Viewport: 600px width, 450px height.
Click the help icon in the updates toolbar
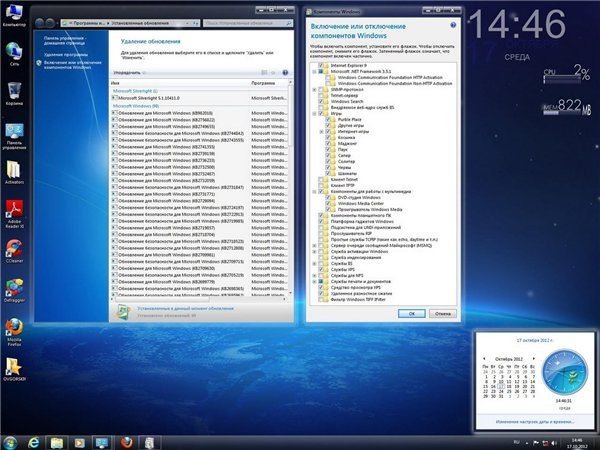pos(285,72)
